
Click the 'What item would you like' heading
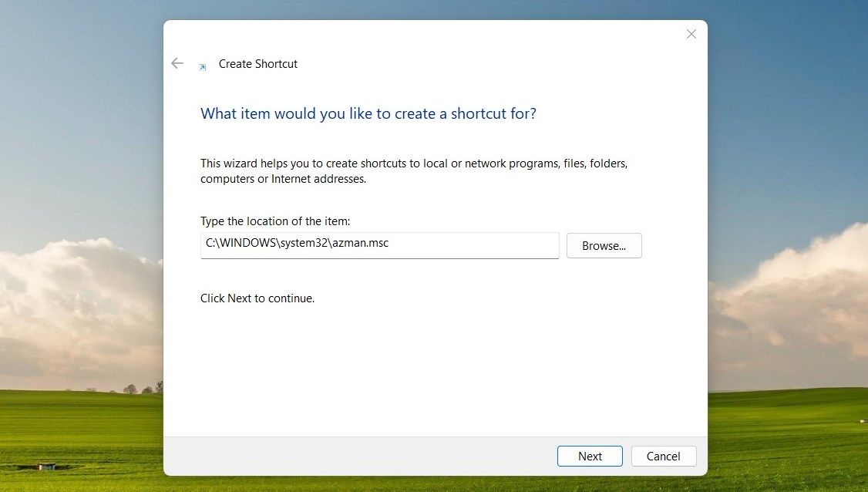[368, 113]
